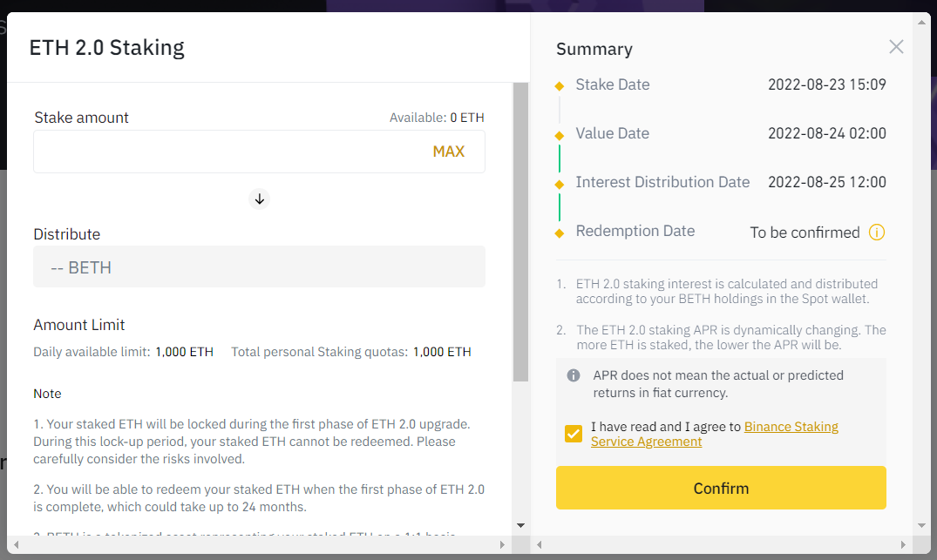Close the Summary panel with the X
This screenshot has height=560, width=937.
tap(896, 47)
